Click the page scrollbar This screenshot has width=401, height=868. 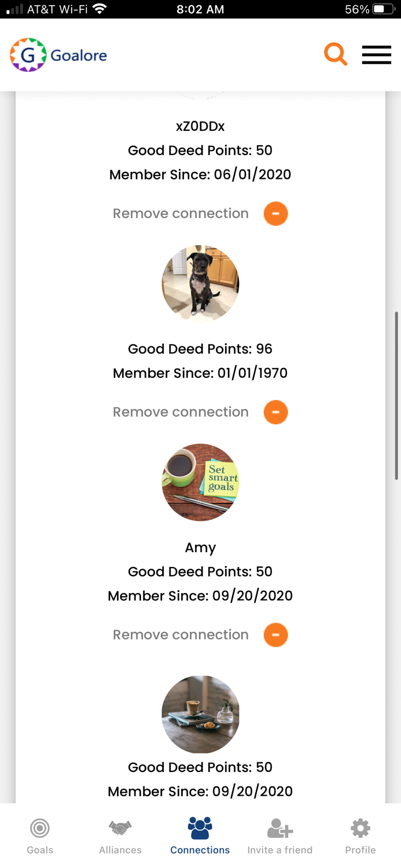pyautogui.click(x=396, y=396)
